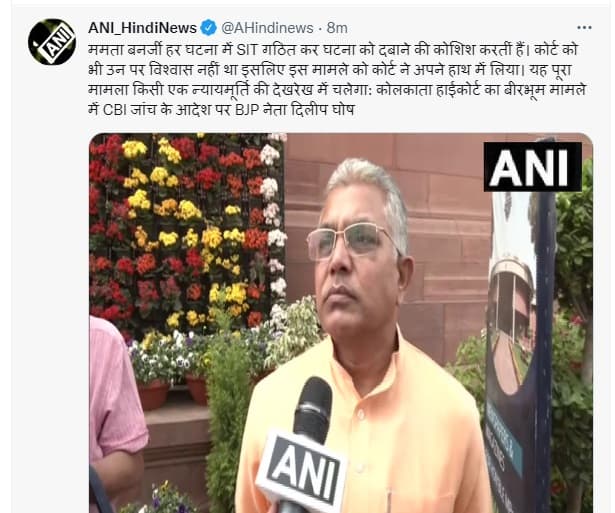Open the 8m timestamp permalink
The width and height of the screenshot is (615, 513).
pos(337,28)
